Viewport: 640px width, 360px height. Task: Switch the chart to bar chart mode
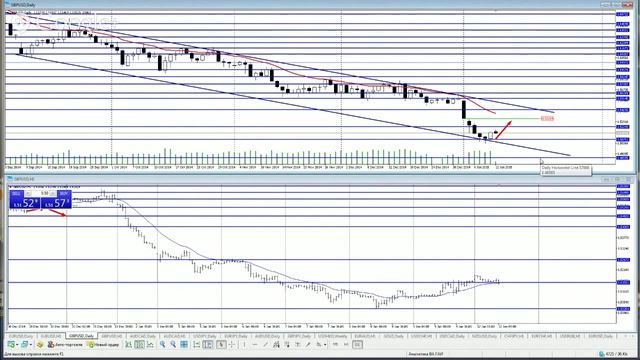coord(128,344)
